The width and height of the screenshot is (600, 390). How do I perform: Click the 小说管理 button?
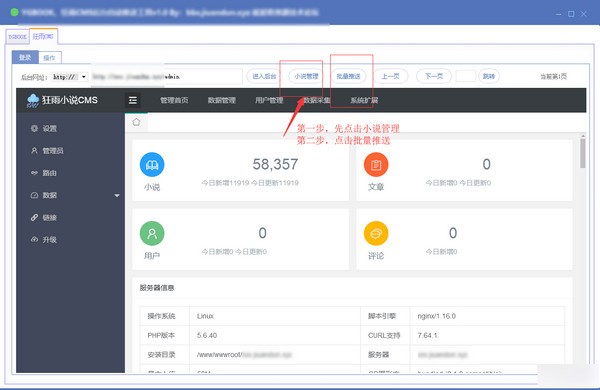[306, 76]
